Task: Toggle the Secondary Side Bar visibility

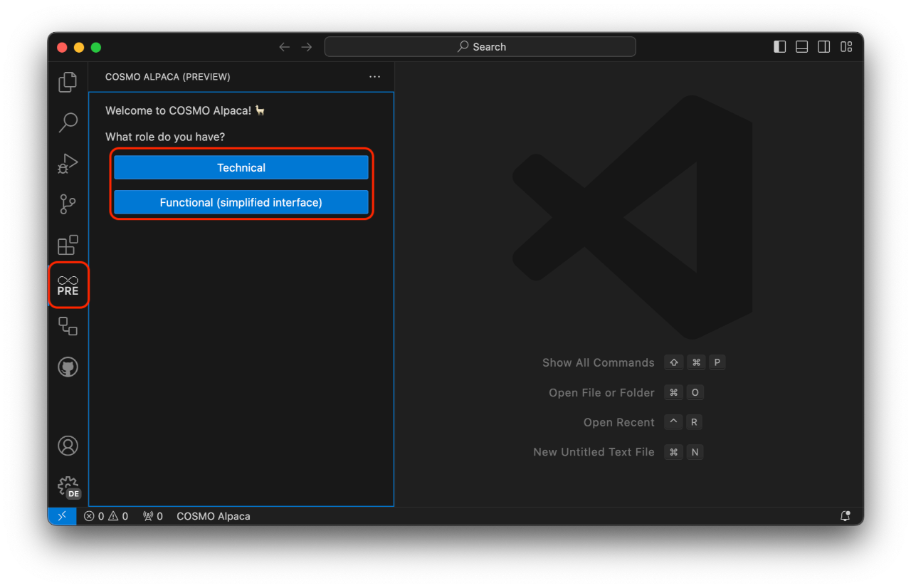Action: 823,46
